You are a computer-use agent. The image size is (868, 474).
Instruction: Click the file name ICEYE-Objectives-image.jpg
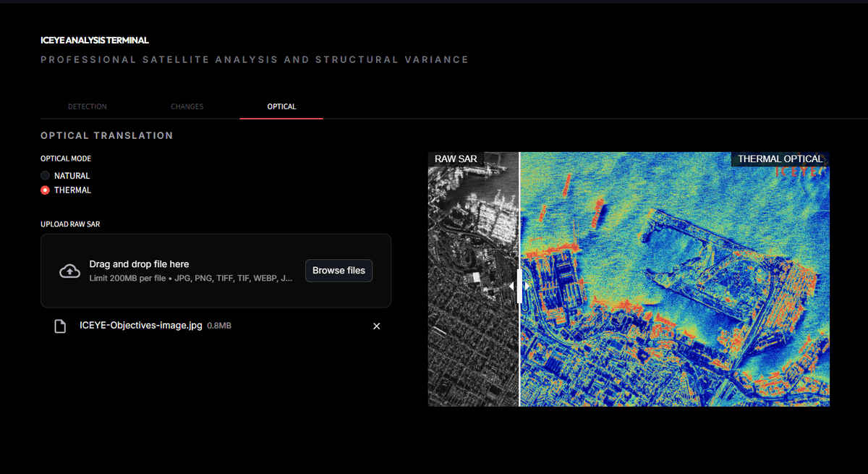click(140, 326)
